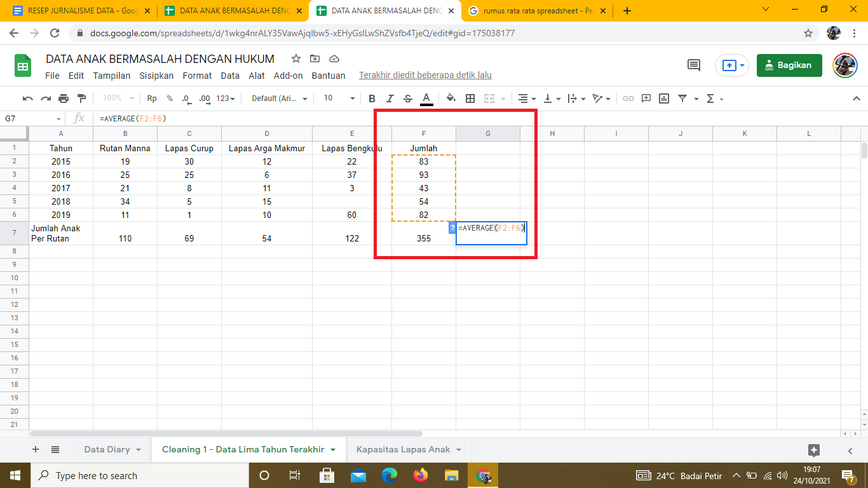
Task: Expand the more number formats dropdown
Action: point(226,98)
